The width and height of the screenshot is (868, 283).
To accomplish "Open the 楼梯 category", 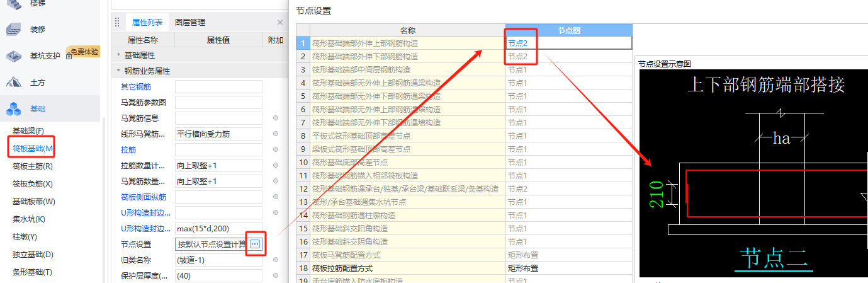I will [37, 4].
